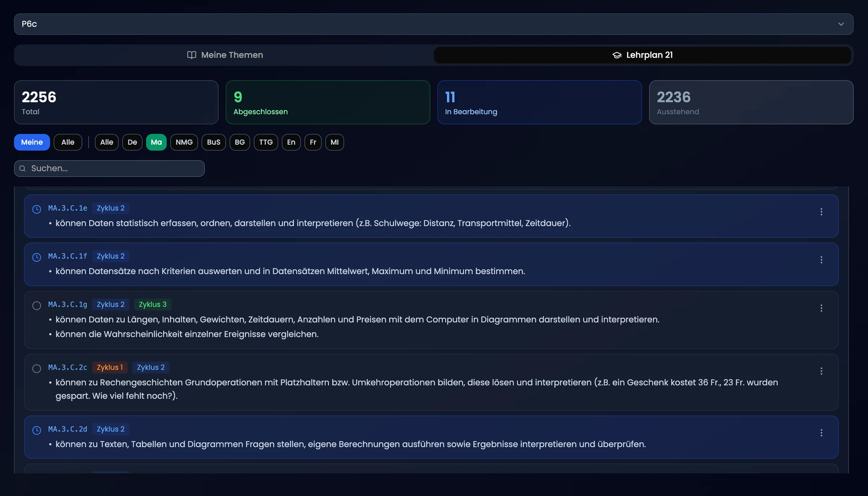Open the three-dot menu for MA.3.C.1e
The height and width of the screenshot is (496, 868).
pos(821,212)
